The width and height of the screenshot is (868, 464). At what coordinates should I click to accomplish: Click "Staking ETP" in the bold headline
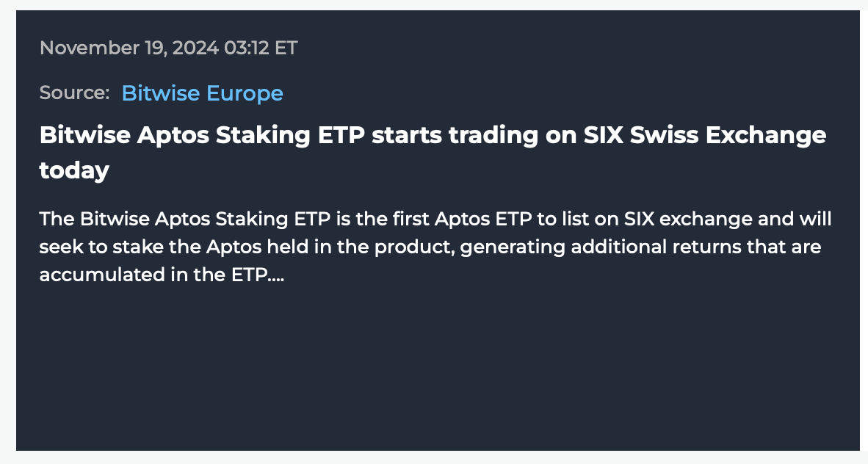click(290, 136)
